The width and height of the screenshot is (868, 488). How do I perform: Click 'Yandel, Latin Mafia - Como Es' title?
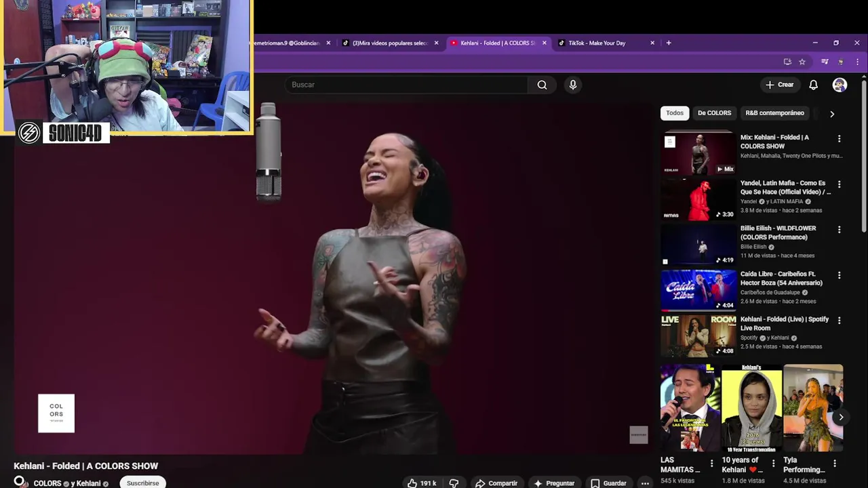(x=785, y=187)
